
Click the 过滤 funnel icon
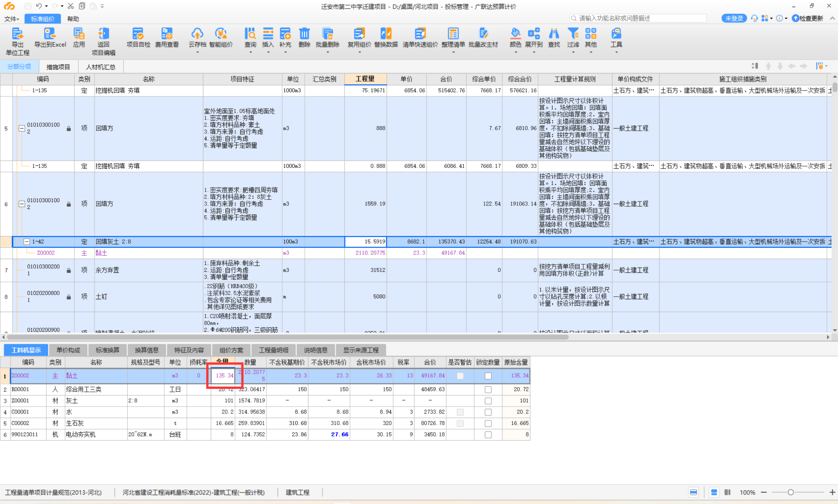[573, 34]
